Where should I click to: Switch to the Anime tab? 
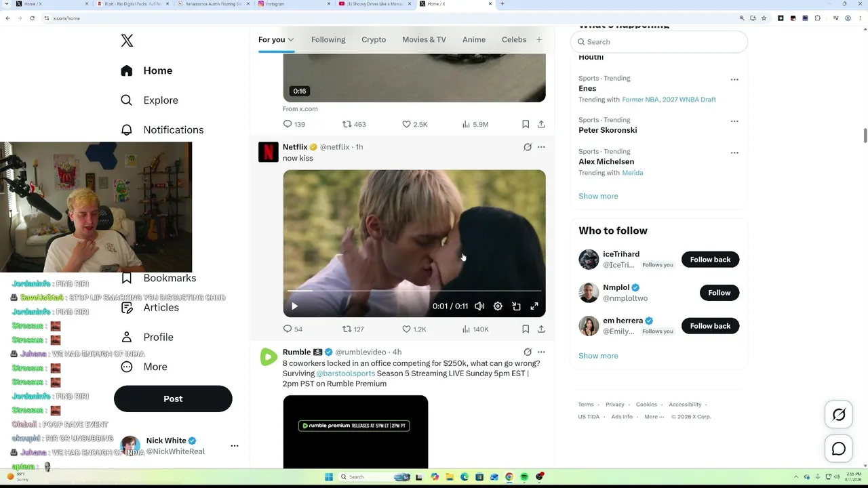(x=474, y=39)
